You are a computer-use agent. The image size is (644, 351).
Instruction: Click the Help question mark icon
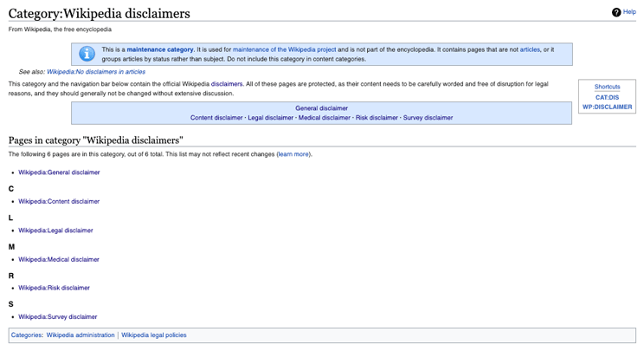tap(616, 12)
